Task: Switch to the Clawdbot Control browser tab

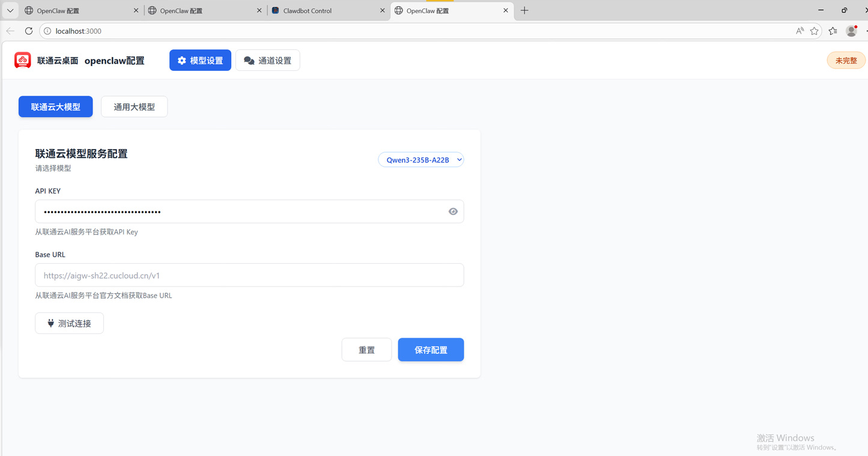Action: tap(324, 10)
